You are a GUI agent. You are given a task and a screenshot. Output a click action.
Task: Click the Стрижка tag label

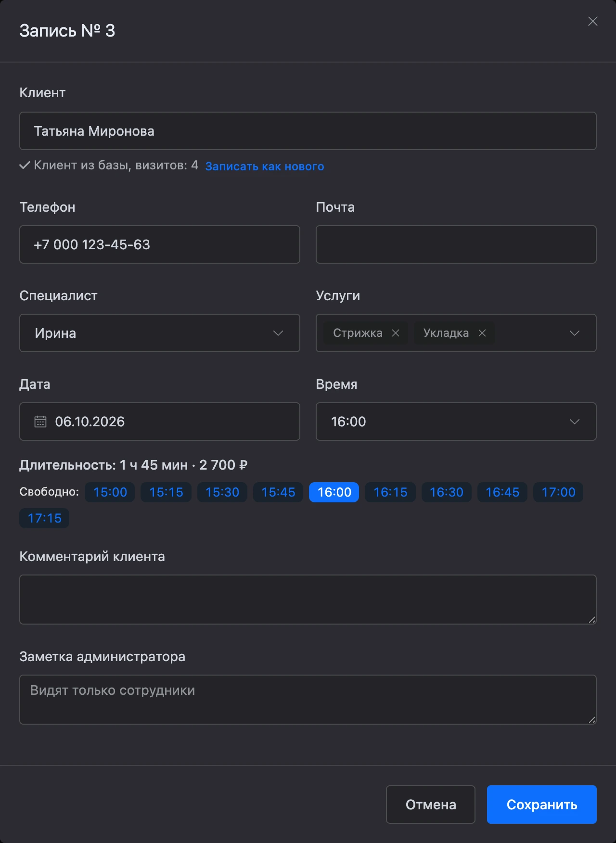358,333
